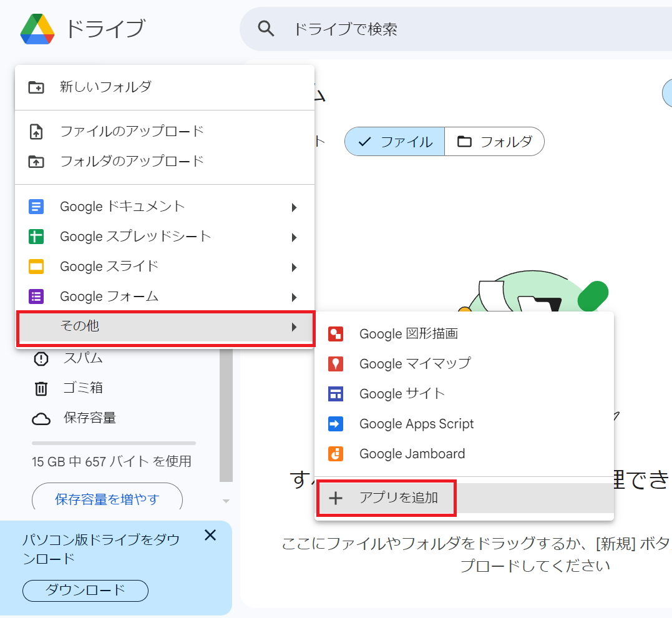Click the Google Drive logo
This screenshot has width=672, height=618.
[38, 28]
